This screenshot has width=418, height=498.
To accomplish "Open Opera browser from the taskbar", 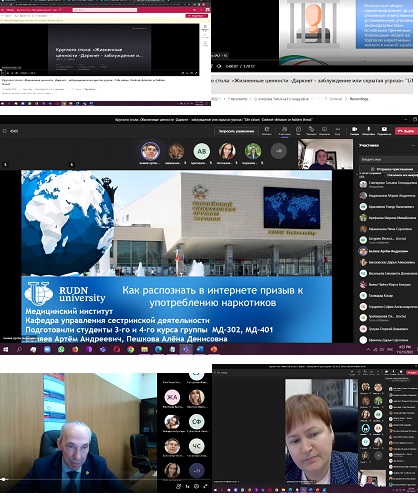I will coord(117,349).
